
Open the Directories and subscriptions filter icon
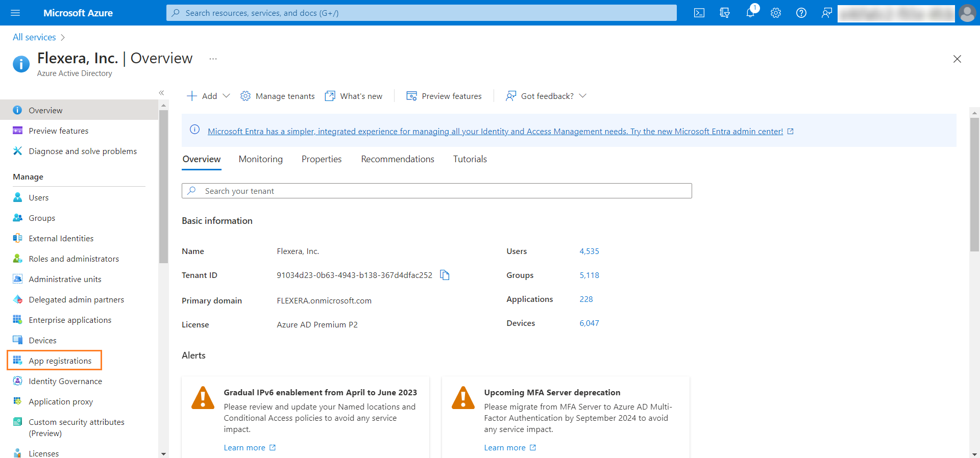724,13
